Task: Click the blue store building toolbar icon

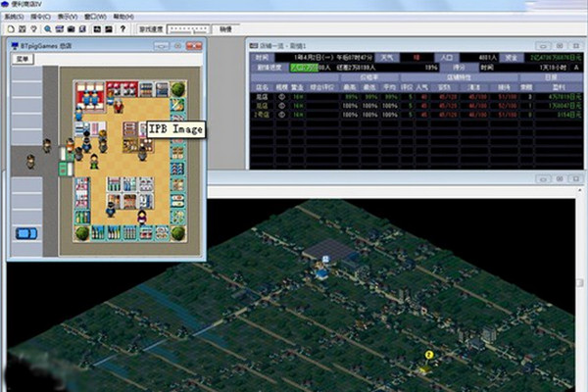Action: (59, 28)
